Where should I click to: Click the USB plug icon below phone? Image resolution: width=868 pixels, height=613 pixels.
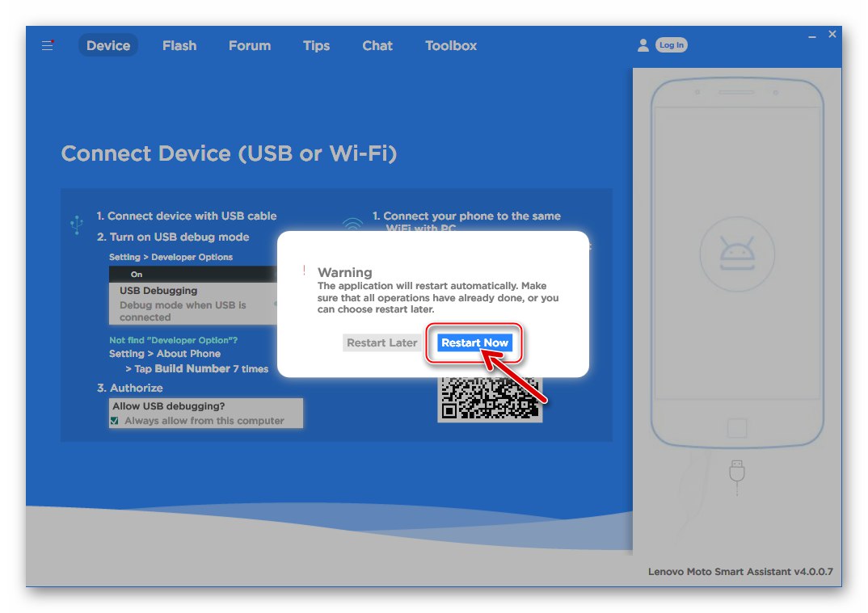point(737,477)
